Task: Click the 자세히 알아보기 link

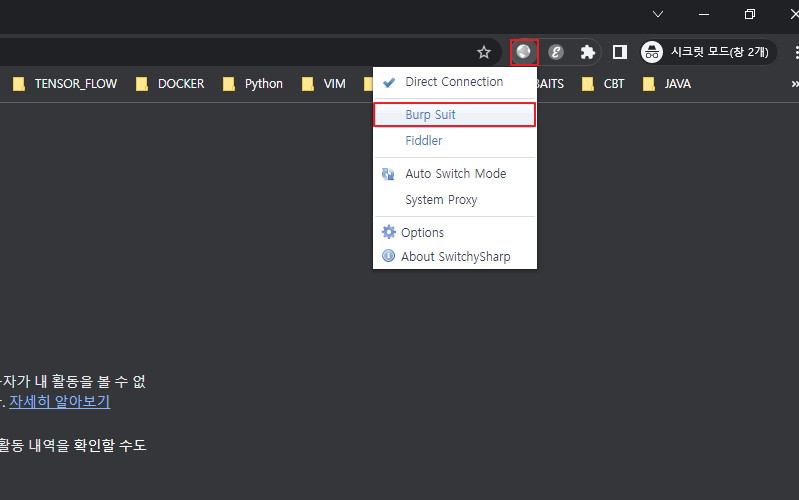Action: (60, 402)
